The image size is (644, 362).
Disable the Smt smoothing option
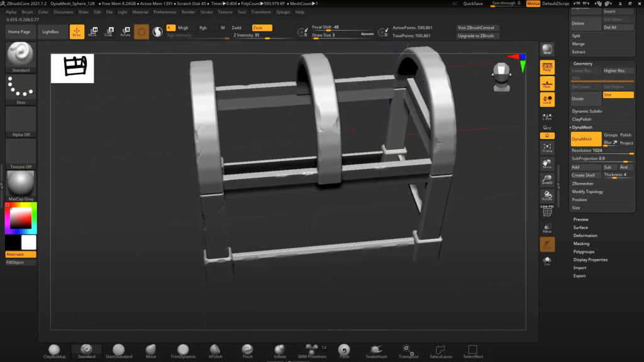click(x=618, y=95)
